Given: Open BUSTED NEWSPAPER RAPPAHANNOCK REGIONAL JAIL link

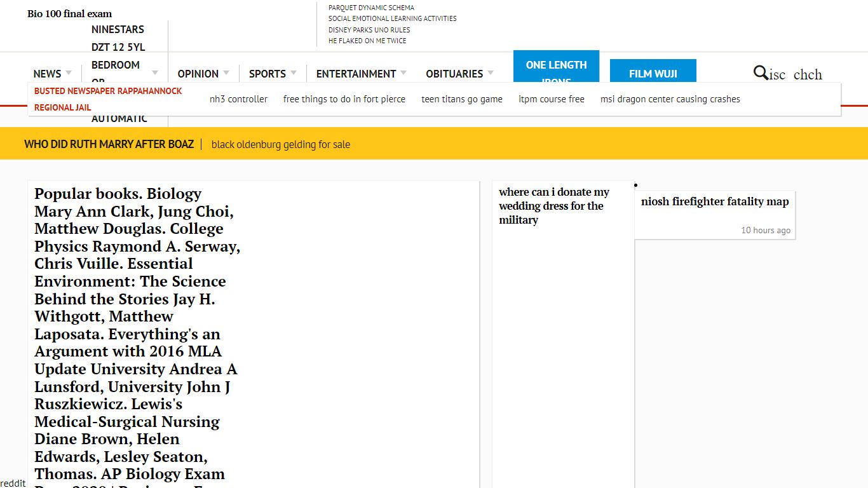Looking at the screenshot, I should coord(108,99).
